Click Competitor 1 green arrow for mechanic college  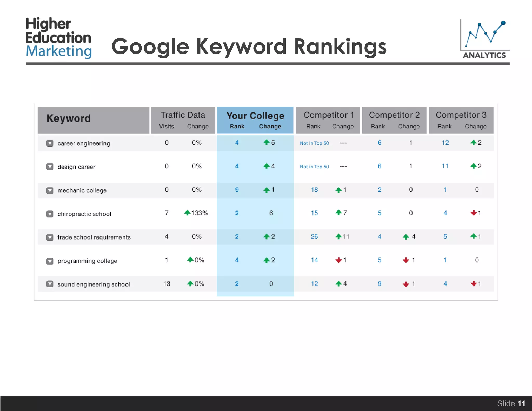pos(338,190)
